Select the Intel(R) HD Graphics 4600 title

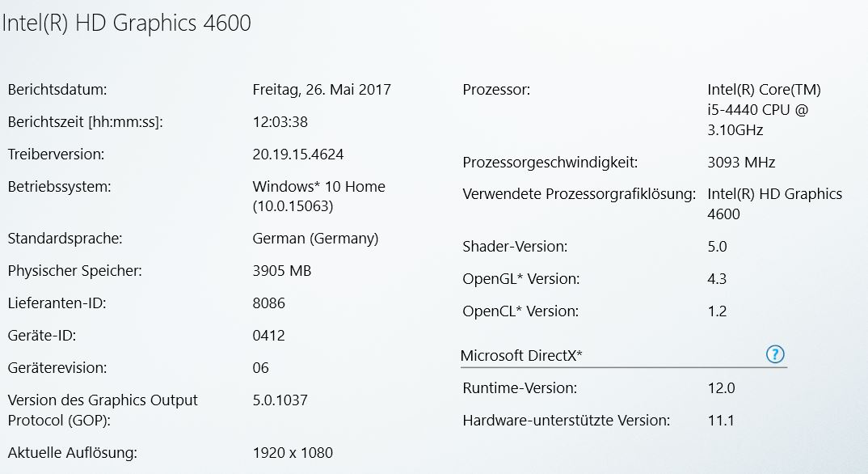[x=126, y=23]
